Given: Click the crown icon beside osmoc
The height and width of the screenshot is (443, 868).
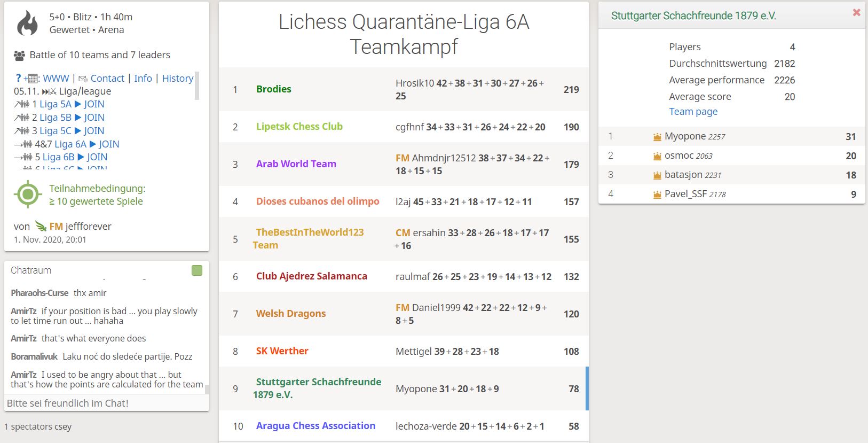Looking at the screenshot, I should coord(657,156).
